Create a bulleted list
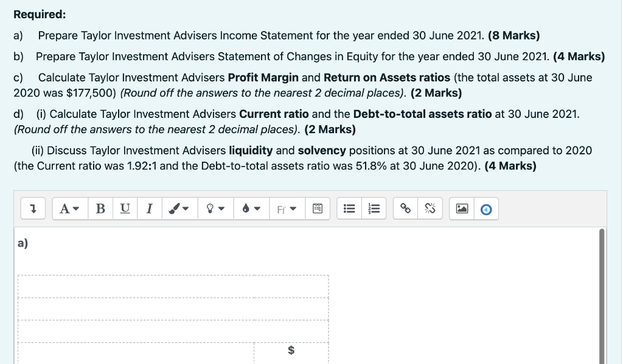Viewport: 623px width, 364px height. pyautogui.click(x=348, y=208)
